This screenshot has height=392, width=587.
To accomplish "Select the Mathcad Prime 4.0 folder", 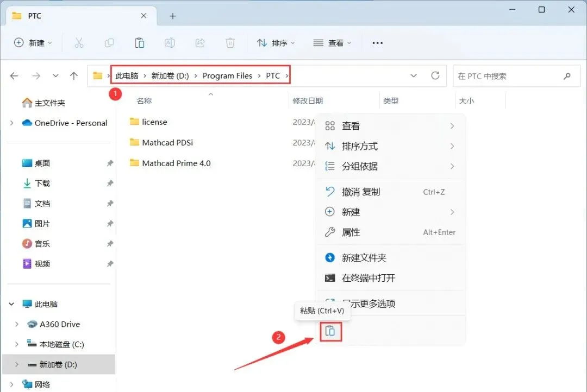I will (170, 163).
